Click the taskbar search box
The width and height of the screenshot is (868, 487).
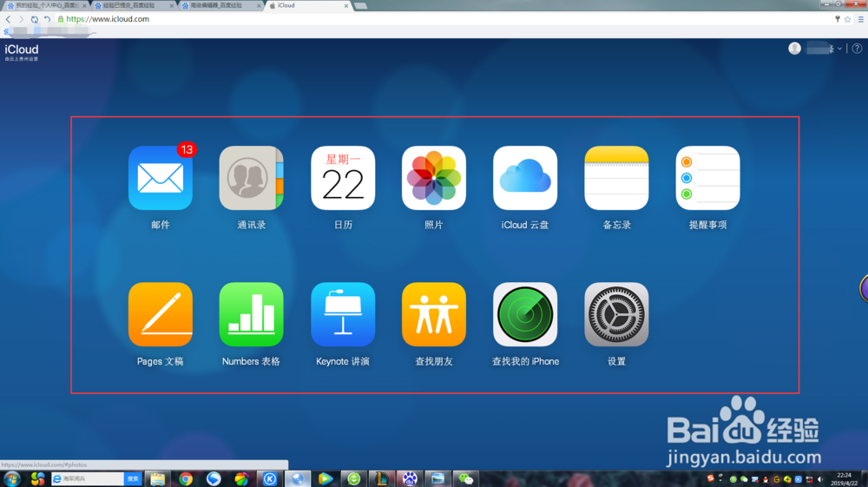tap(88, 478)
